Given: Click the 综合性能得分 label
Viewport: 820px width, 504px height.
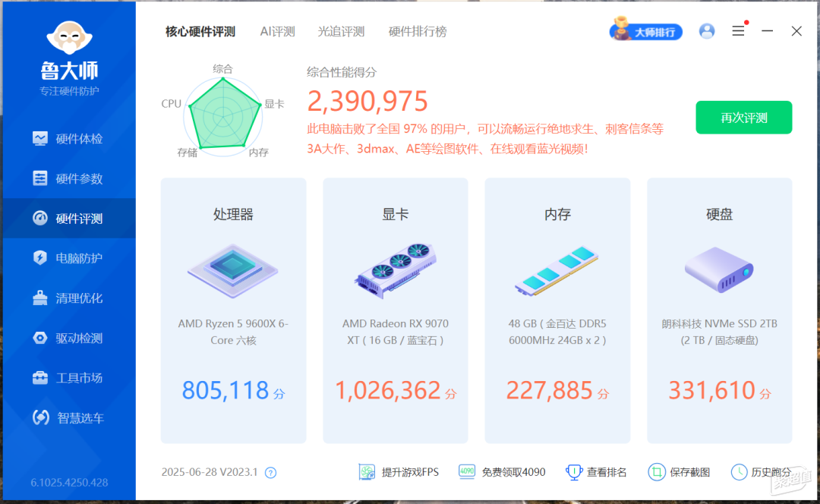Looking at the screenshot, I should (342, 72).
